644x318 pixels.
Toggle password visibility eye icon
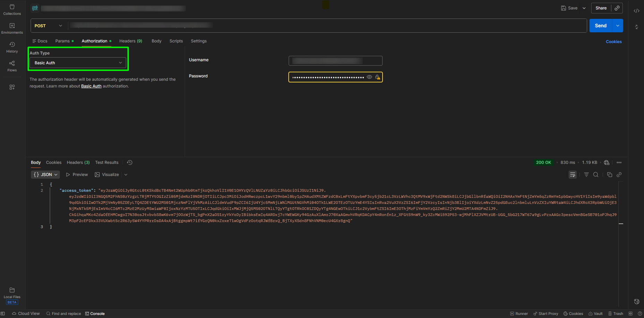click(x=369, y=77)
